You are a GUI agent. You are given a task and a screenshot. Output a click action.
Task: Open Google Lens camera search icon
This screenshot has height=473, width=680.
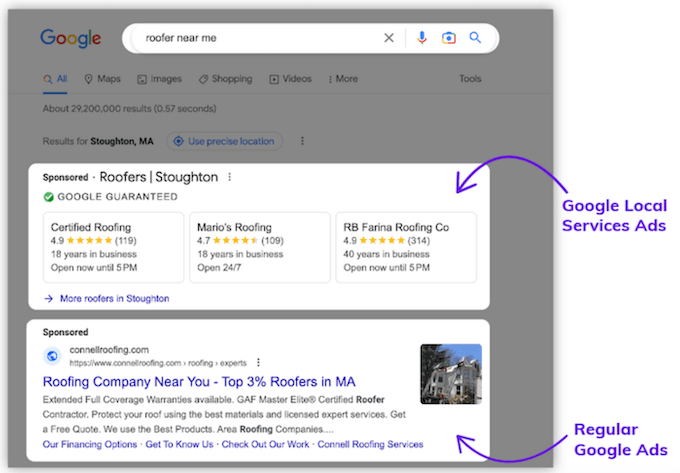point(449,38)
